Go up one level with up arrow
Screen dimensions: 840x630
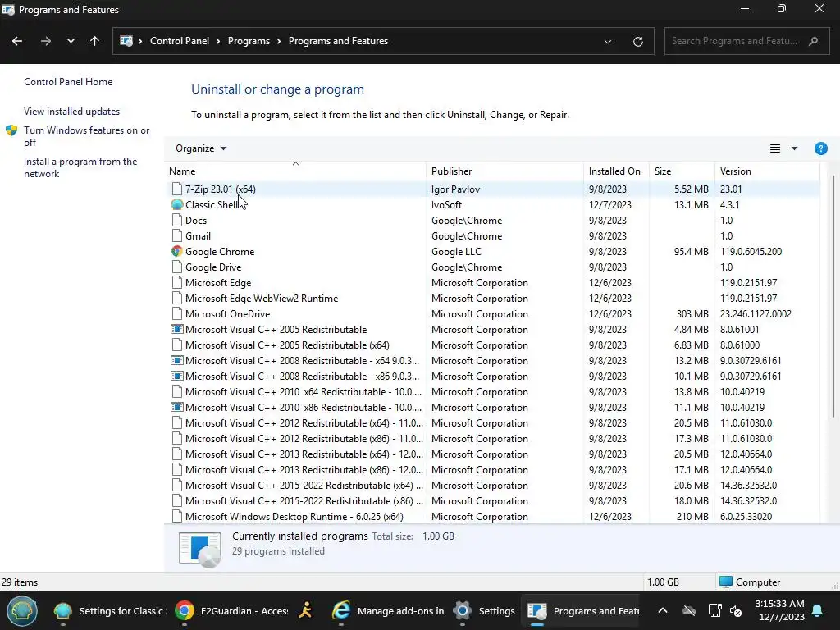[95, 41]
